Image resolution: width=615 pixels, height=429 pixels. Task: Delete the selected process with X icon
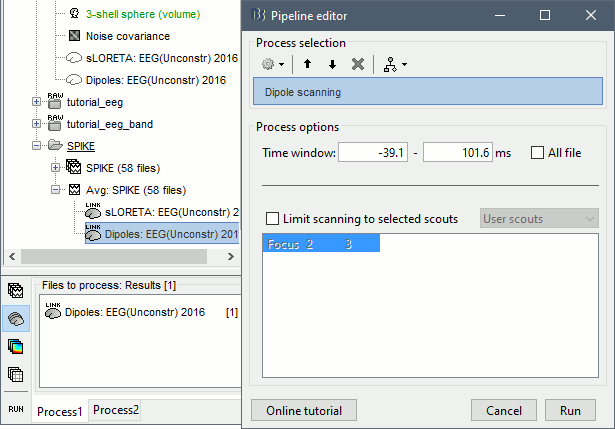click(357, 64)
